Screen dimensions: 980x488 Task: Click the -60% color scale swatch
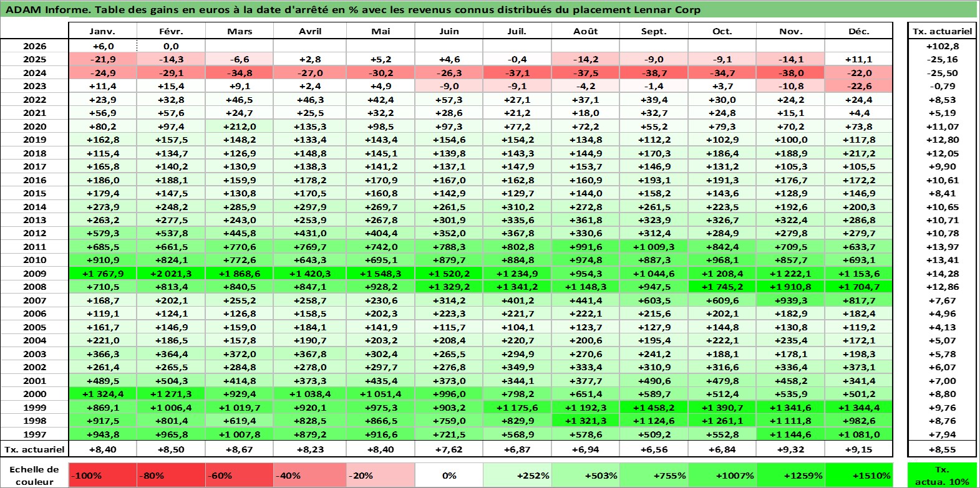coord(240,475)
